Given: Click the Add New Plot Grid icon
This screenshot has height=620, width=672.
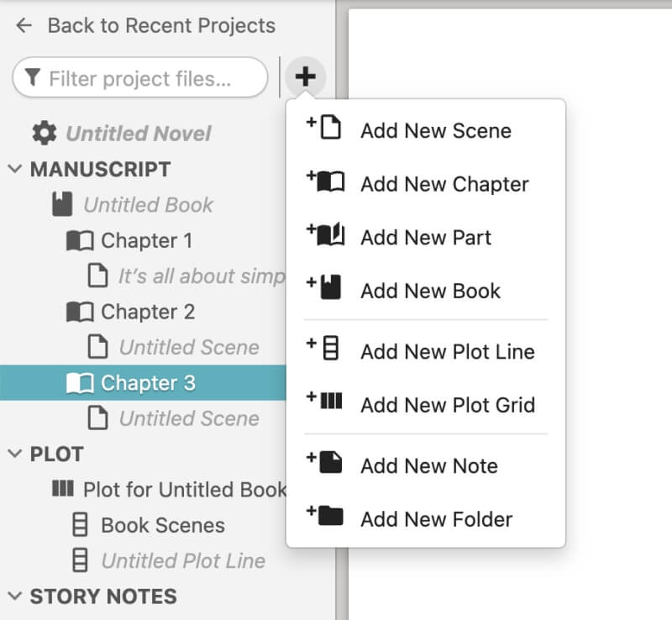Looking at the screenshot, I should [324, 401].
